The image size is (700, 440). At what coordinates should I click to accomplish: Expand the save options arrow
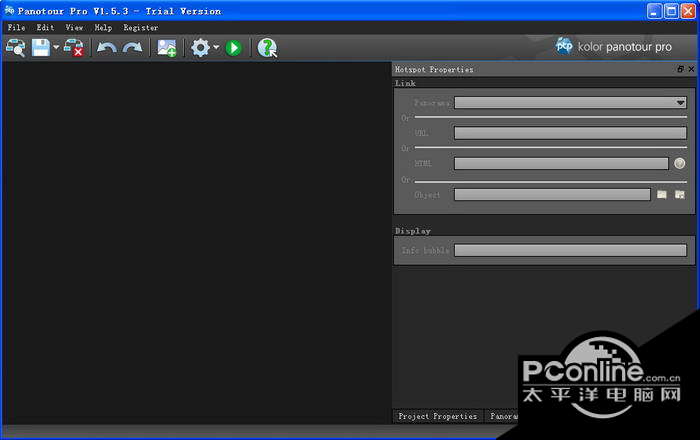[x=56, y=47]
